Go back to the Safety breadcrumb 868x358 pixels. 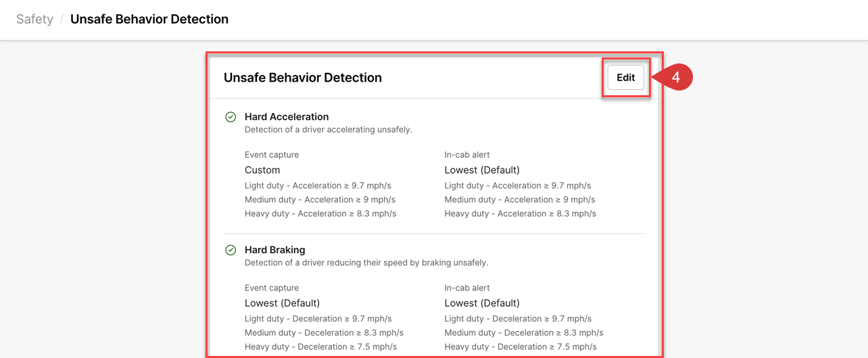[34, 19]
